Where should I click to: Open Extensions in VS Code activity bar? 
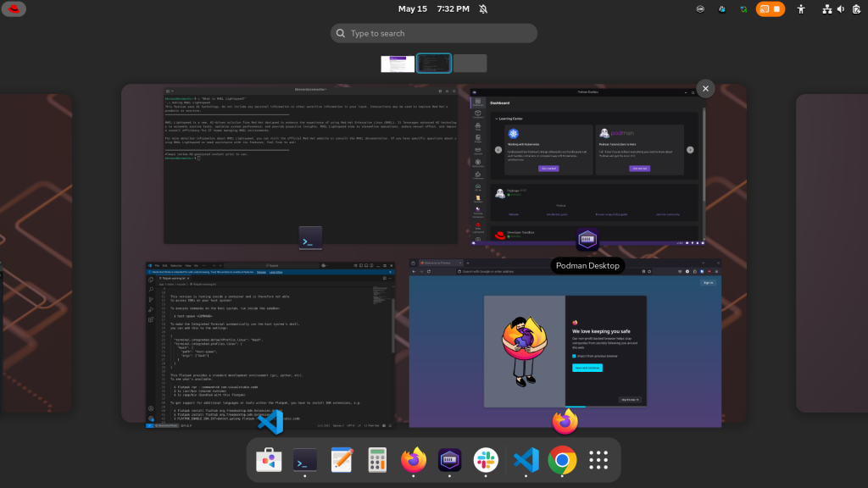click(x=151, y=319)
